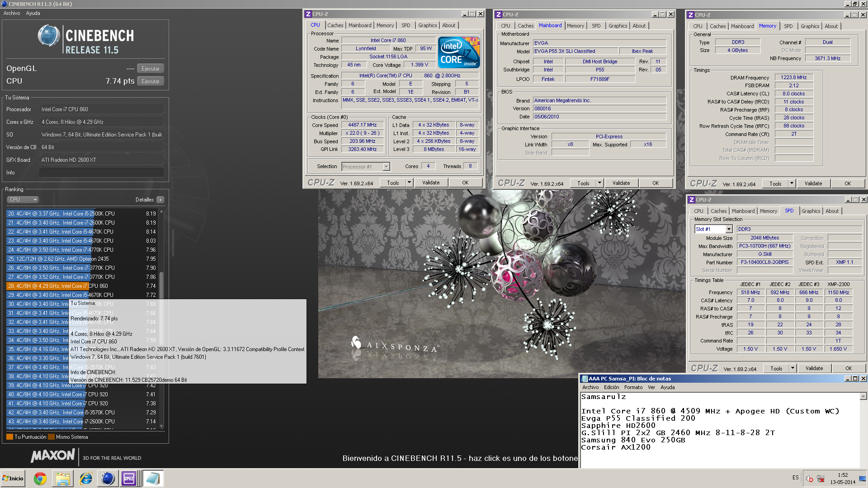The image size is (868, 488).
Task: Launch Internet Explorer from the taskbar
Action: point(85,479)
